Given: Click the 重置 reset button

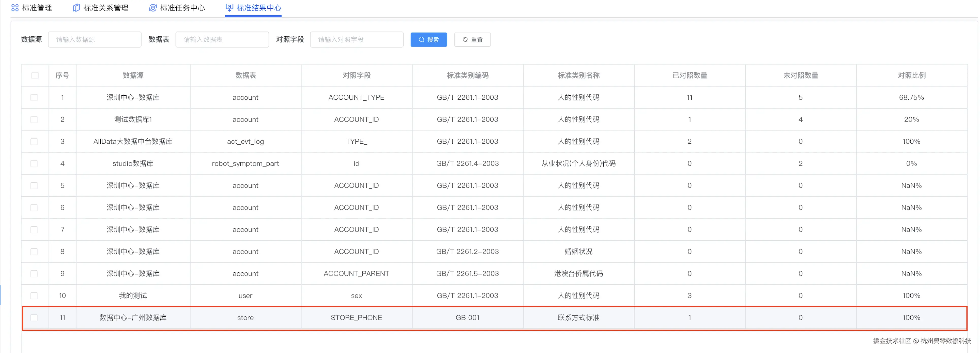Looking at the screenshot, I should click(x=472, y=40).
